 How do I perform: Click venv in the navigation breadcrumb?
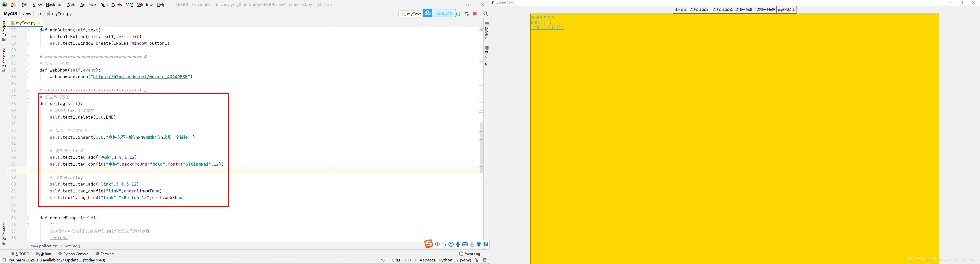click(x=27, y=14)
